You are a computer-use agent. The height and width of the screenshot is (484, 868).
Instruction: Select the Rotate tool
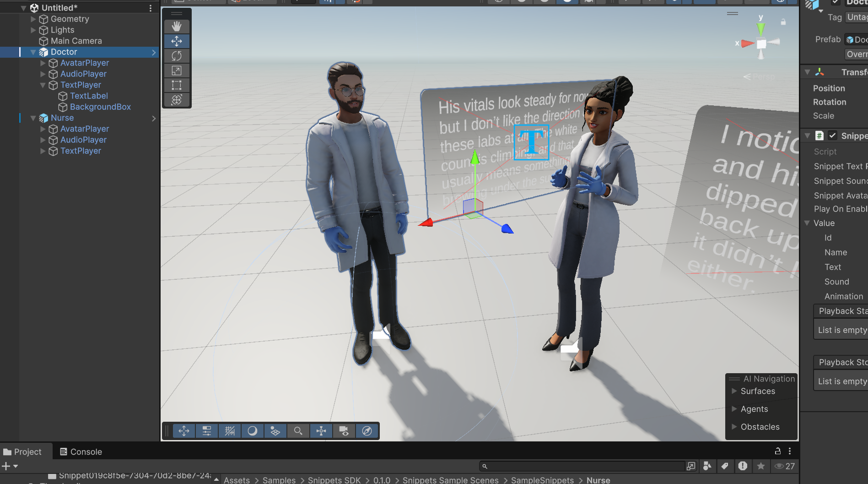coord(177,56)
